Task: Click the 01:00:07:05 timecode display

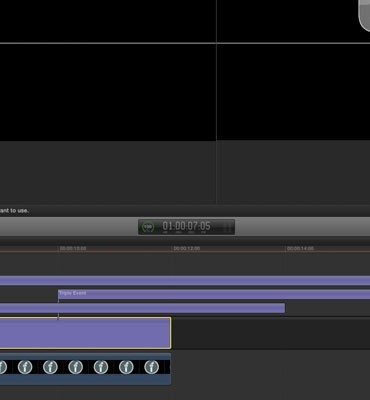Action: coord(186,226)
